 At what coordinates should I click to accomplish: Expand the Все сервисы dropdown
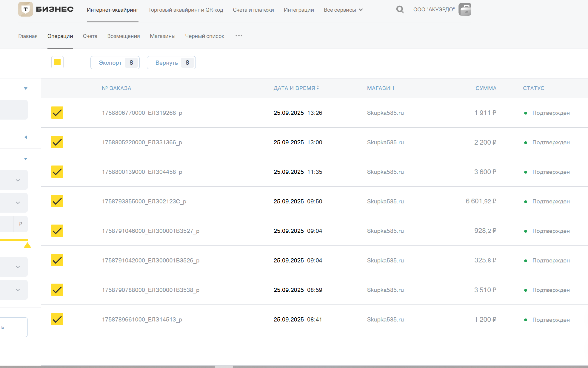pos(343,10)
